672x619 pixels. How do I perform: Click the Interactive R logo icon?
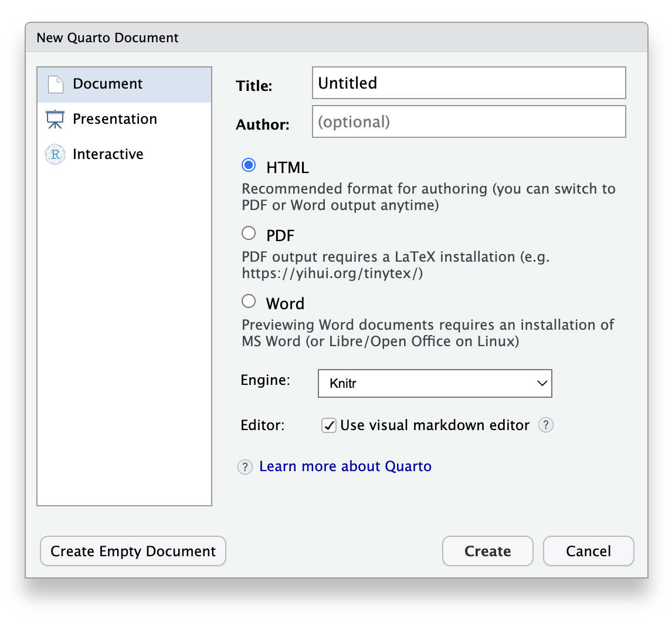(x=55, y=154)
